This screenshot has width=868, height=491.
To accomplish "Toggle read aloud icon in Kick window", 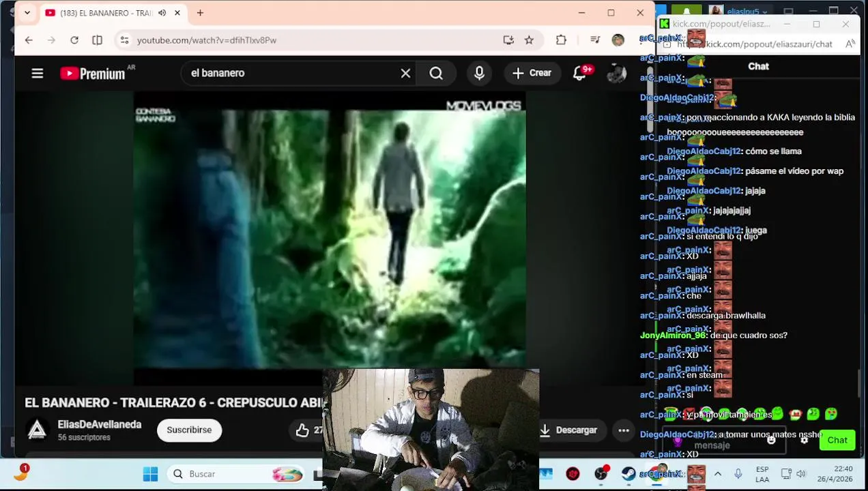I will coord(850,44).
